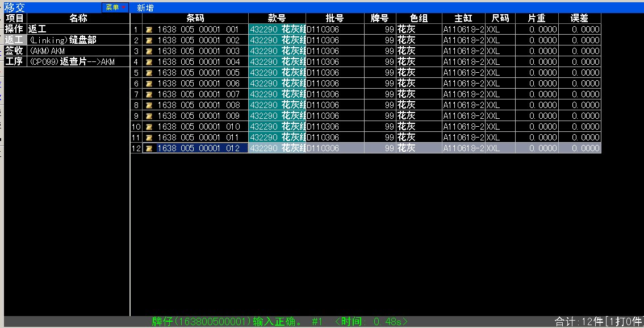Click the barcode icon in row 8
This screenshot has height=328, width=644.
(x=149, y=105)
